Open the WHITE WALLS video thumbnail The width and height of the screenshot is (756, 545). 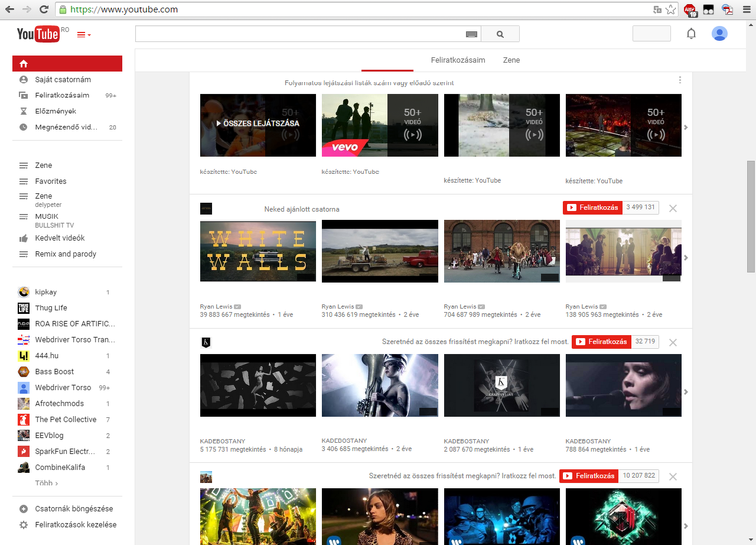click(x=258, y=251)
